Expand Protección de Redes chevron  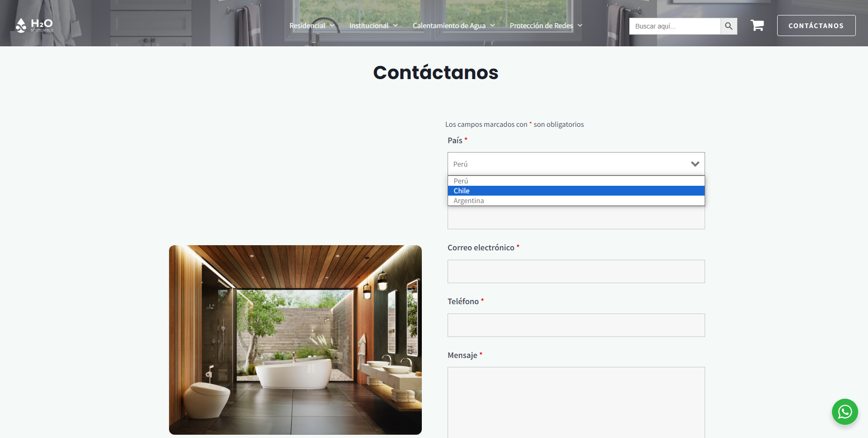580,25
